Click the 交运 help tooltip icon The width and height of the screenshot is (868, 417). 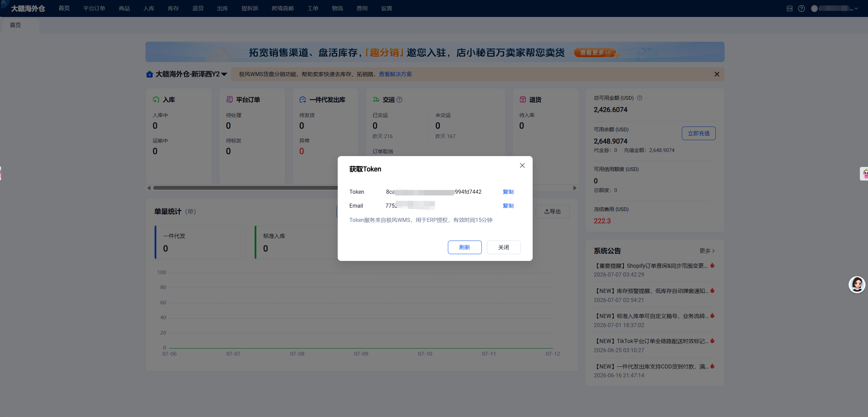tap(399, 100)
